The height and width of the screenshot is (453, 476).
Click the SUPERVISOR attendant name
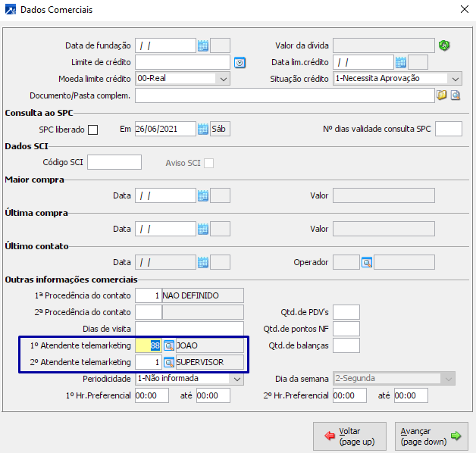click(200, 363)
